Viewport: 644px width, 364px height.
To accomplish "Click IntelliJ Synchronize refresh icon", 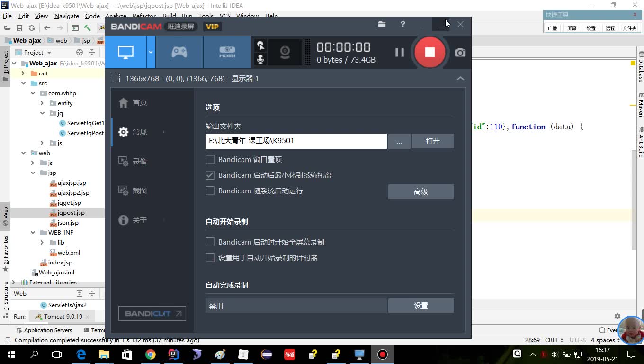I will [32, 28].
